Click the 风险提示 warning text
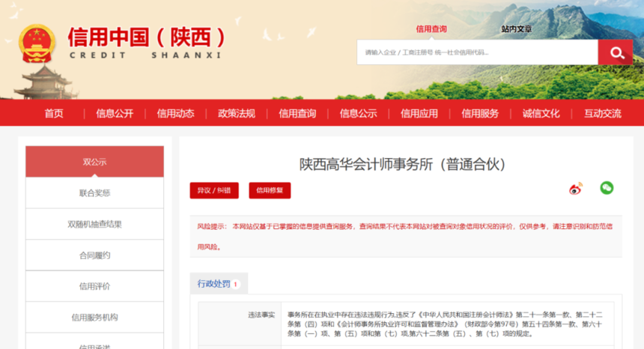This screenshot has height=349, width=644. pyautogui.click(x=405, y=237)
